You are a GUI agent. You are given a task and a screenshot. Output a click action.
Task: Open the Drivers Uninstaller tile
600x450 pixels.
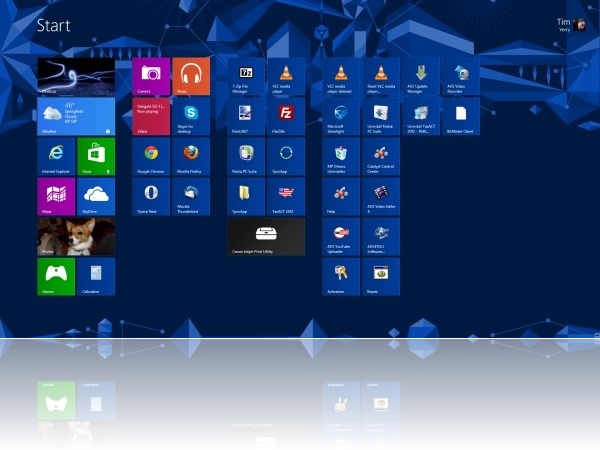[341, 157]
